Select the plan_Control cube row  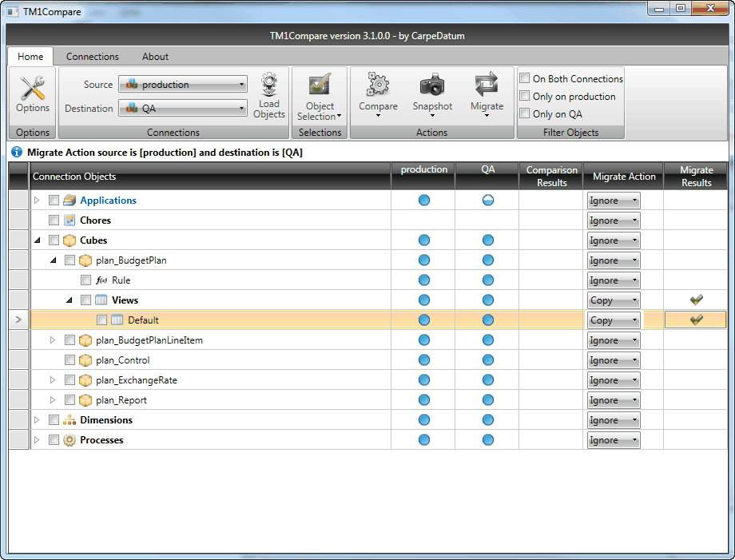tap(122, 360)
